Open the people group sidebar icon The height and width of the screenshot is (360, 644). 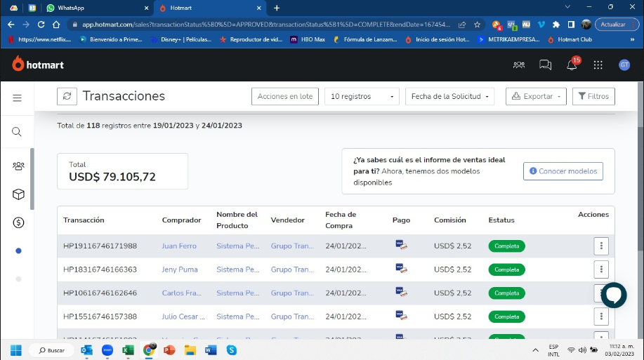(18, 166)
